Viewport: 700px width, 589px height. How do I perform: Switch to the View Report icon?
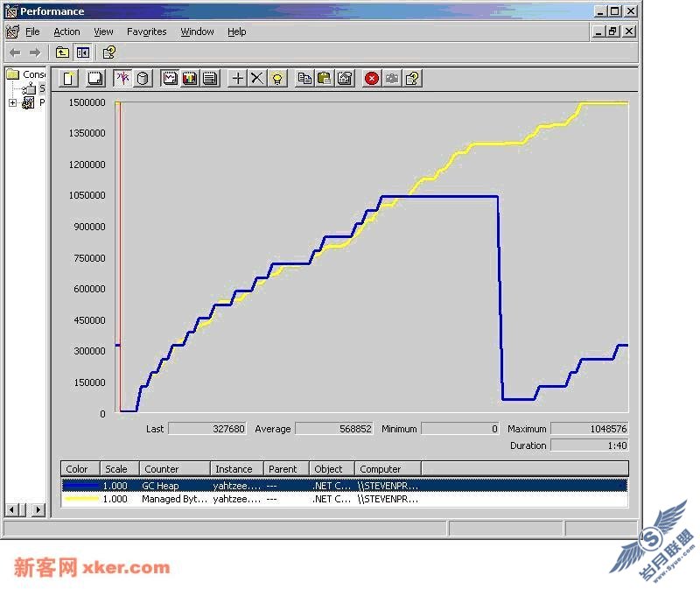[x=210, y=79]
